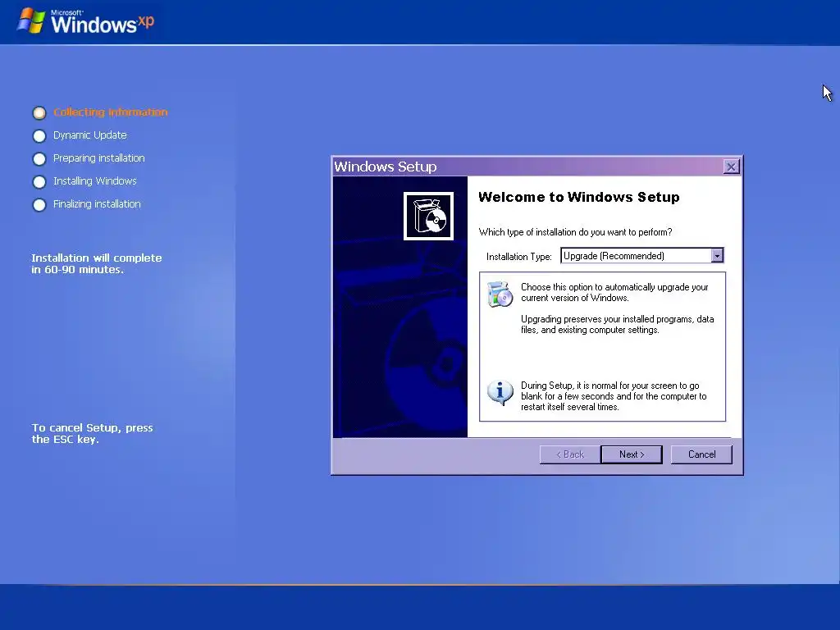Click the 'Collecting information' step label
Screen dimensions: 840x630
click(111, 112)
